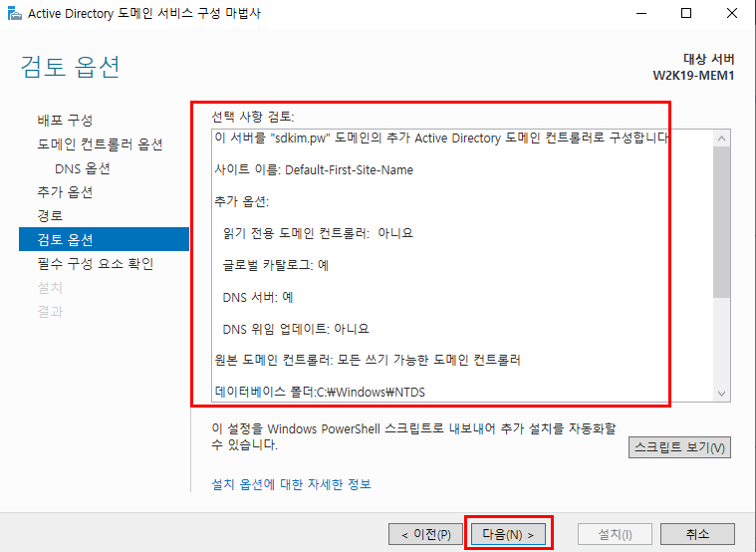This screenshot has width=756, height=552.
Task: Click the DNS 서버: 예 line
Action: 258,297
